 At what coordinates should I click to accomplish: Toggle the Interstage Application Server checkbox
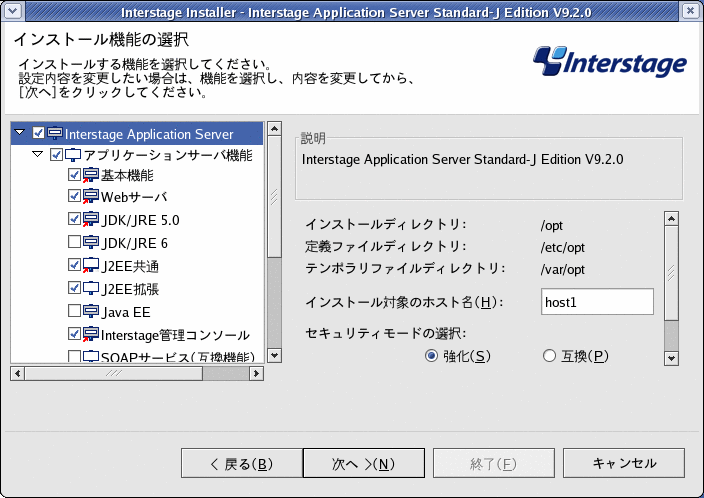(x=38, y=133)
